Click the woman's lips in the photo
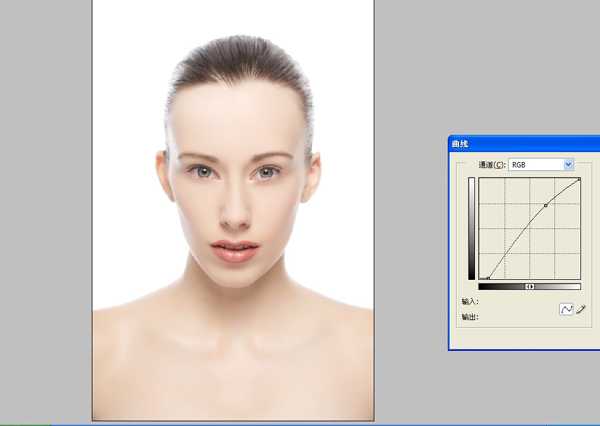600x426 pixels. (x=235, y=250)
